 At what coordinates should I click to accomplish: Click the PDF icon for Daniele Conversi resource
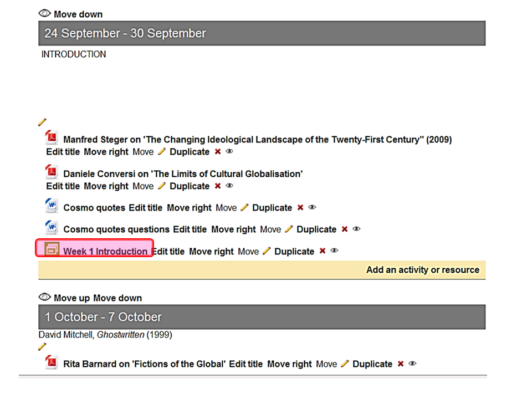(52, 172)
